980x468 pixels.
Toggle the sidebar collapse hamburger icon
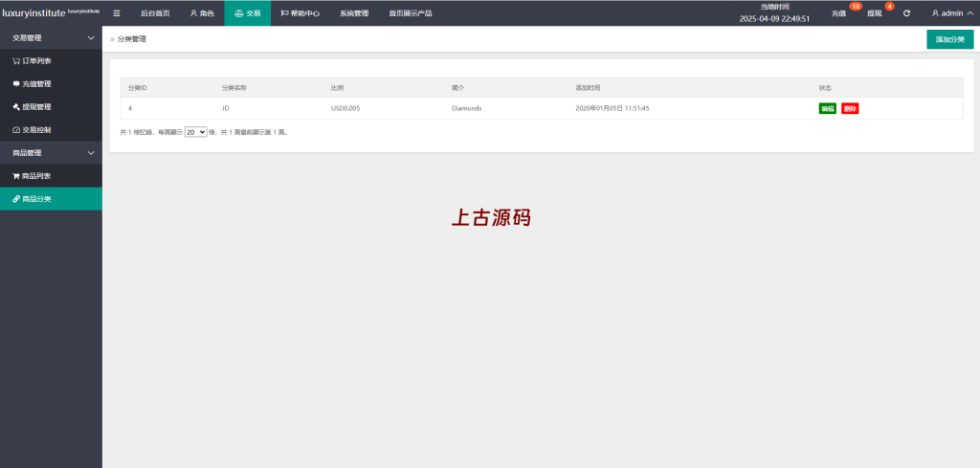point(116,13)
